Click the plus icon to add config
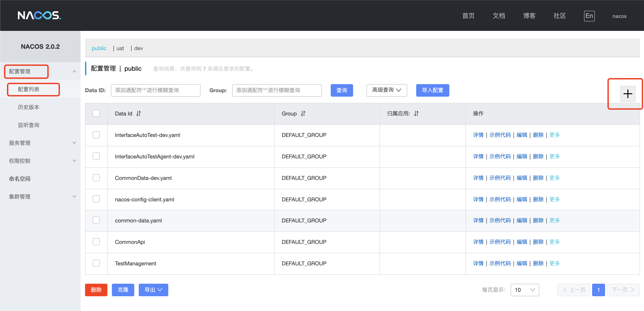644x311 pixels. pos(627,94)
